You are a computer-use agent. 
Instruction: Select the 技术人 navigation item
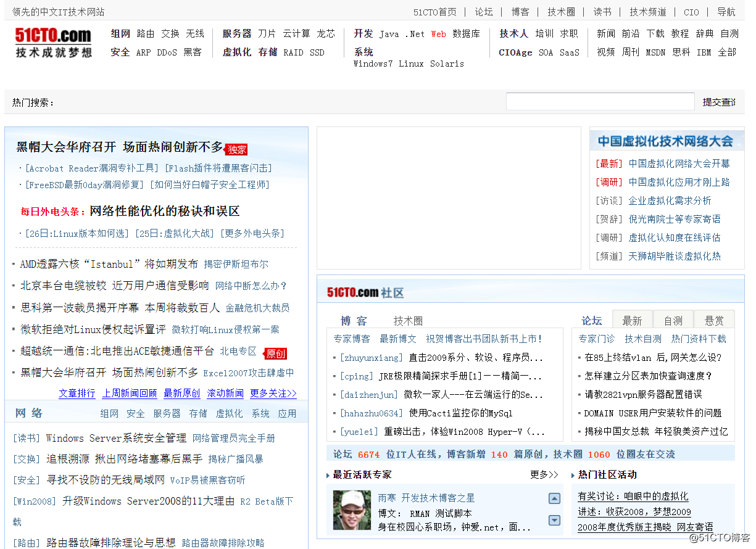[x=514, y=33]
